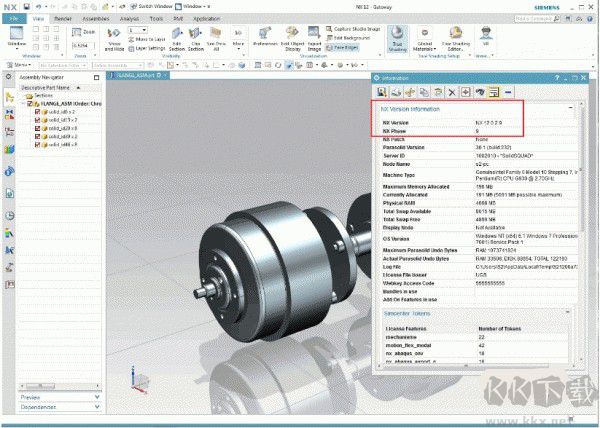600x428 pixels.
Task: Switch to the Analysis ribbon tab
Action: tap(129, 18)
